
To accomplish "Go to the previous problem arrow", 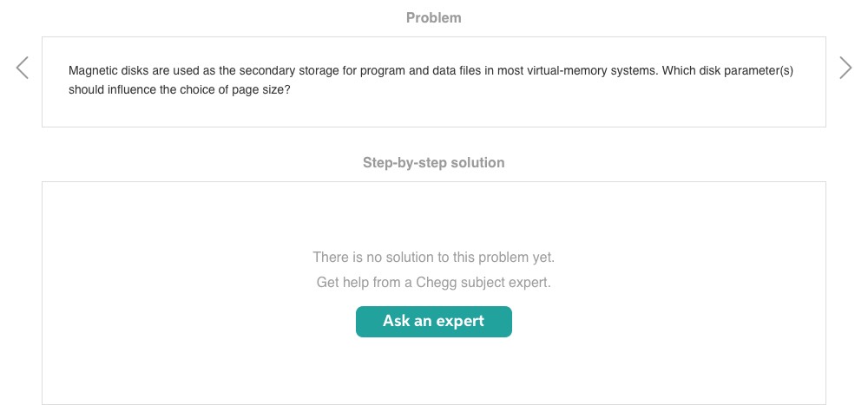I will (23, 68).
